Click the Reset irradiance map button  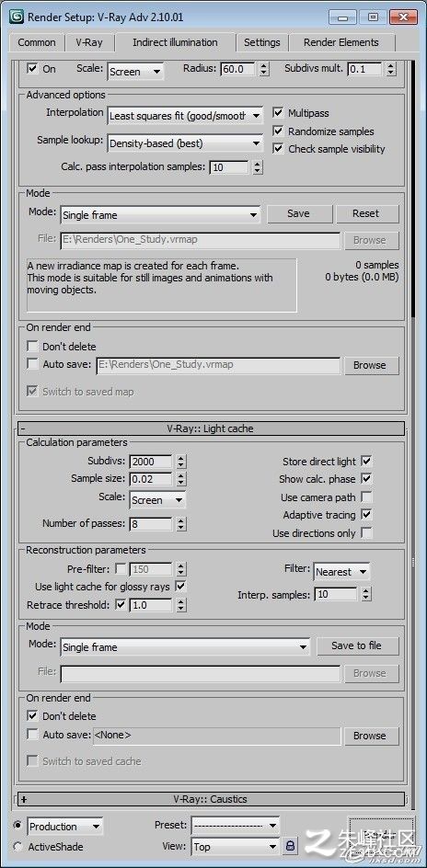click(x=366, y=213)
